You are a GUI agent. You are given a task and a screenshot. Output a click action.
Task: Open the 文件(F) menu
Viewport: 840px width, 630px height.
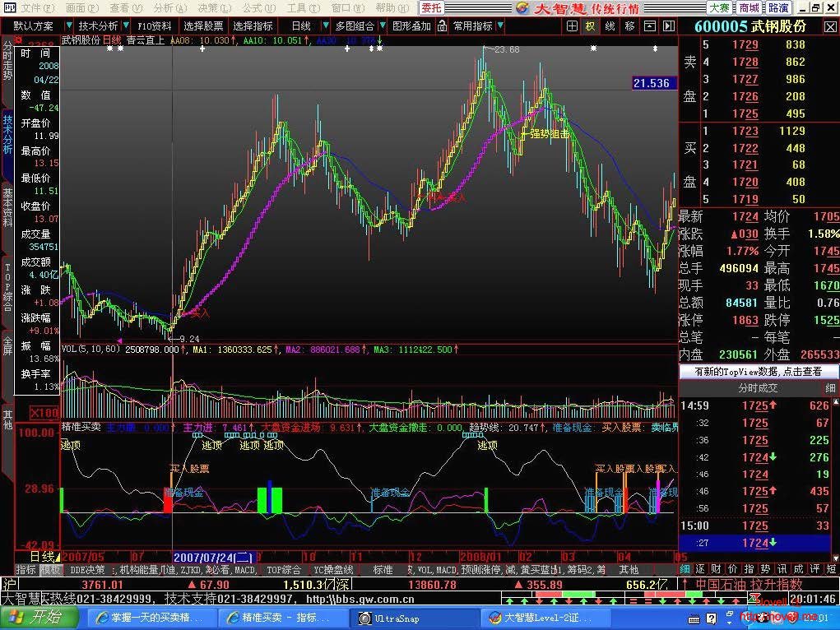(x=39, y=8)
